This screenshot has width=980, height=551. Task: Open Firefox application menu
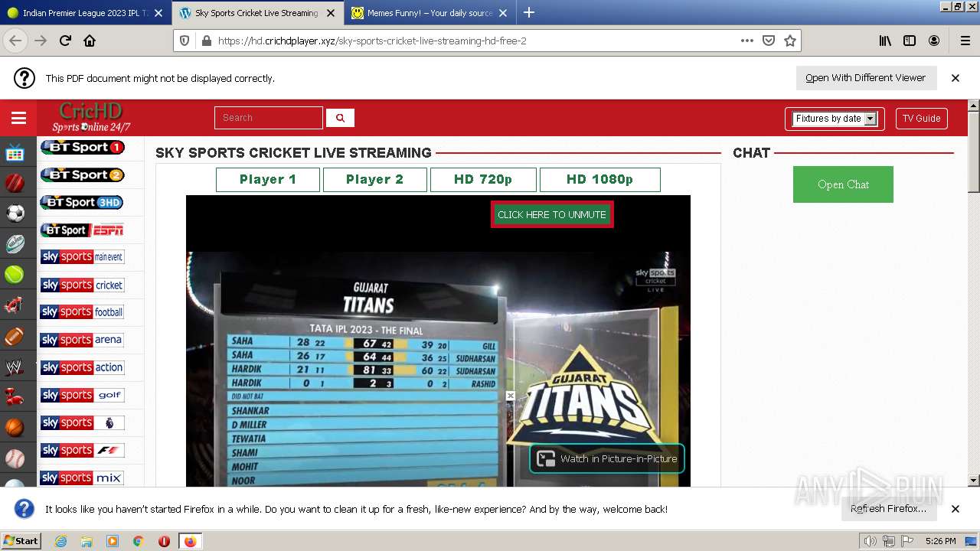tap(965, 41)
